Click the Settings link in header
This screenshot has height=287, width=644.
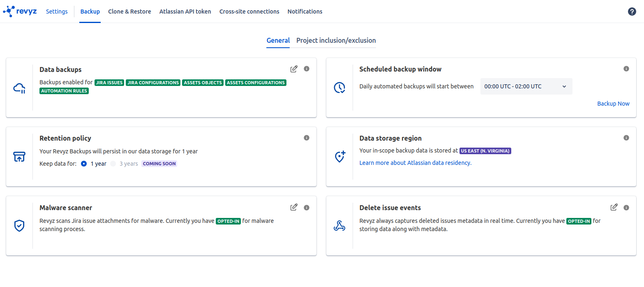[57, 12]
